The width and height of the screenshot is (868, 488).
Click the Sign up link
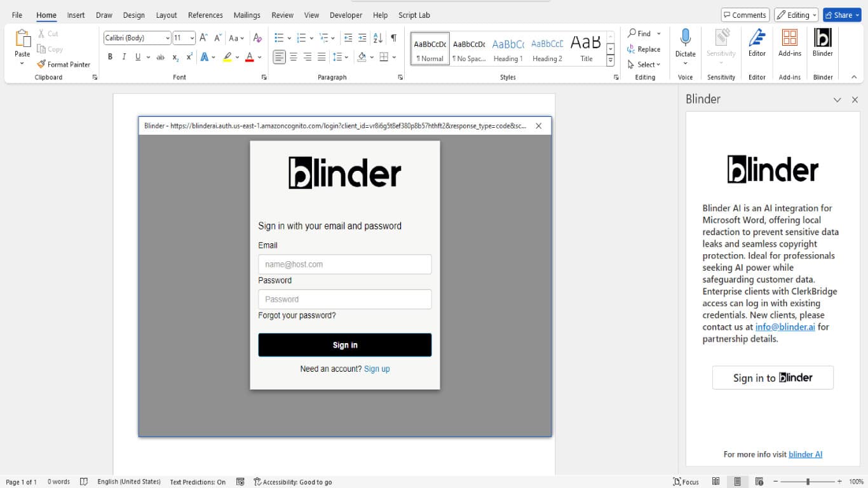tap(377, 369)
